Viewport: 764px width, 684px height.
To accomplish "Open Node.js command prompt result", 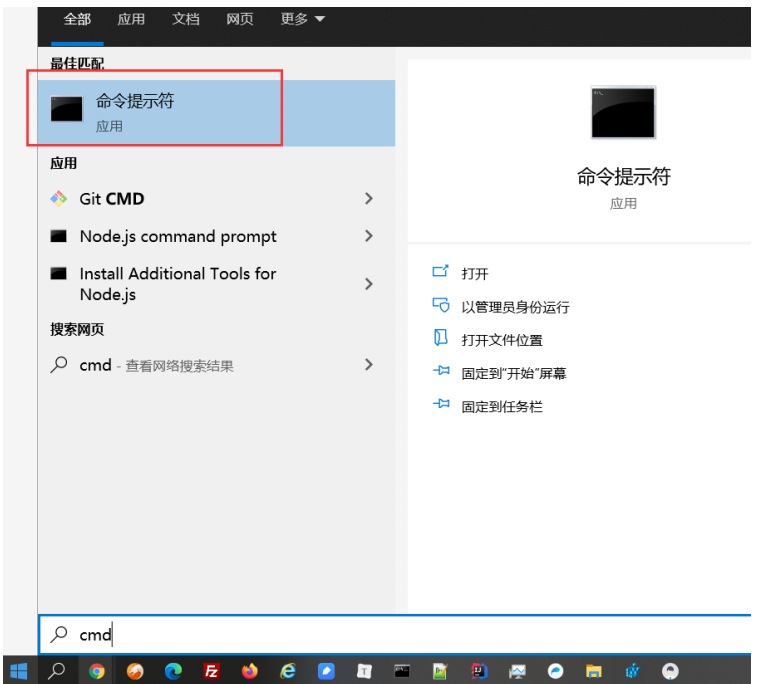I will (x=216, y=236).
